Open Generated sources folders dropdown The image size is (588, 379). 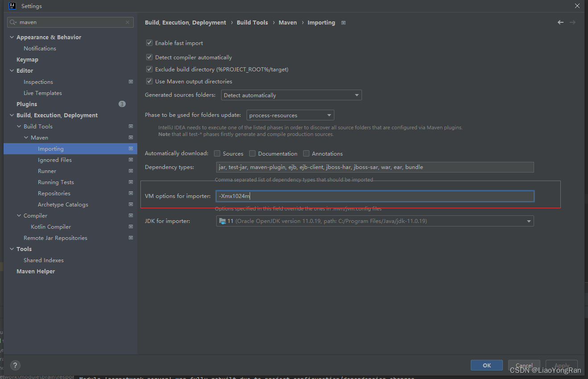point(292,95)
